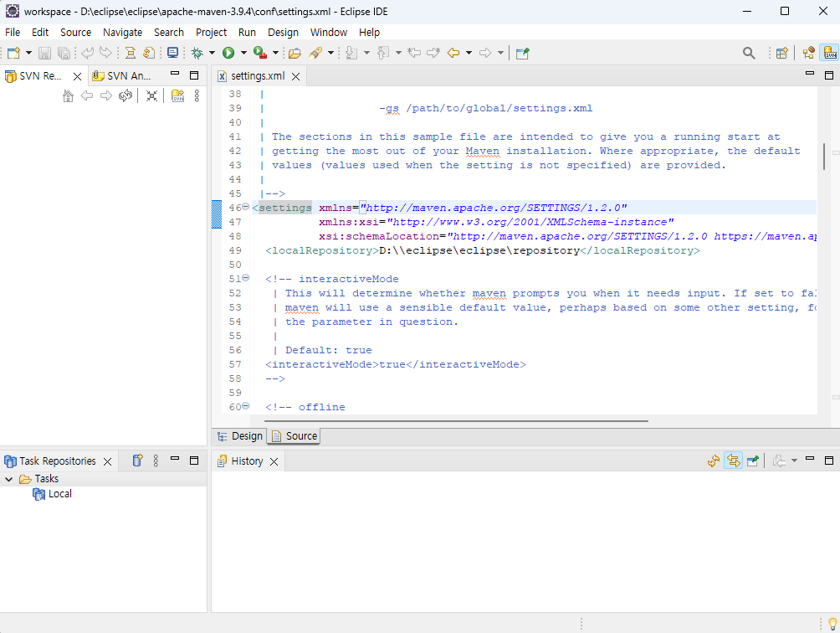Run the project with green play button

point(228,53)
